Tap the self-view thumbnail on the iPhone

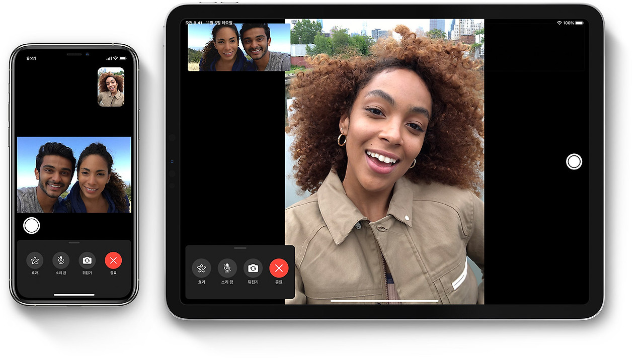point(111,88)
